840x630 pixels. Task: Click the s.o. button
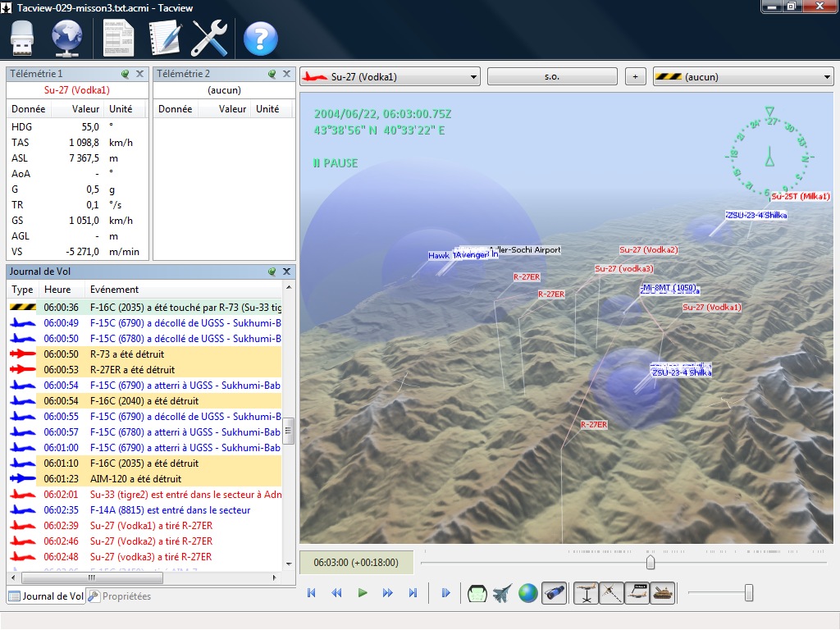point(552,76)
